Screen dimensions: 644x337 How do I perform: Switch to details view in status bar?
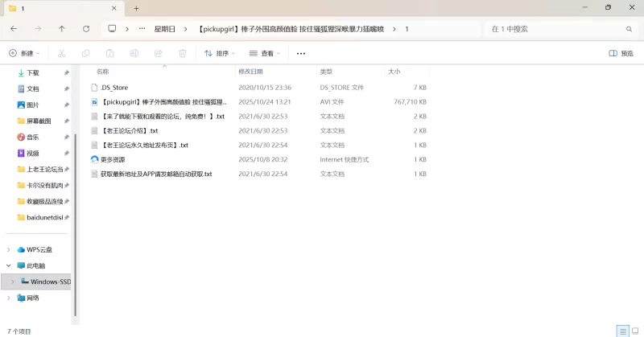(x=622, y=331)
